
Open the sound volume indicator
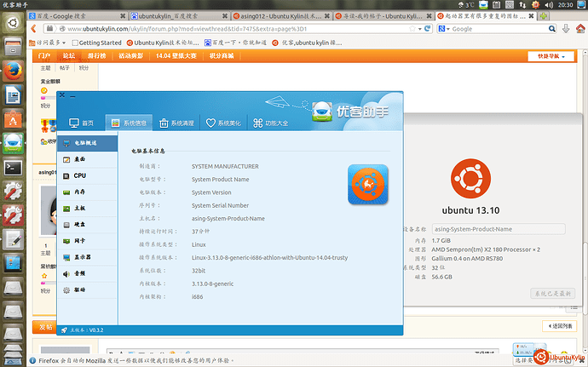click(x=549, y=5)
